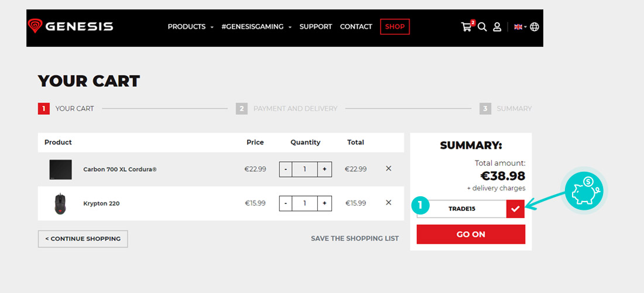The width and height of the screenshot is (644, 293).
Task: Select step 2 Payment and Delivery
Action: 287,109
